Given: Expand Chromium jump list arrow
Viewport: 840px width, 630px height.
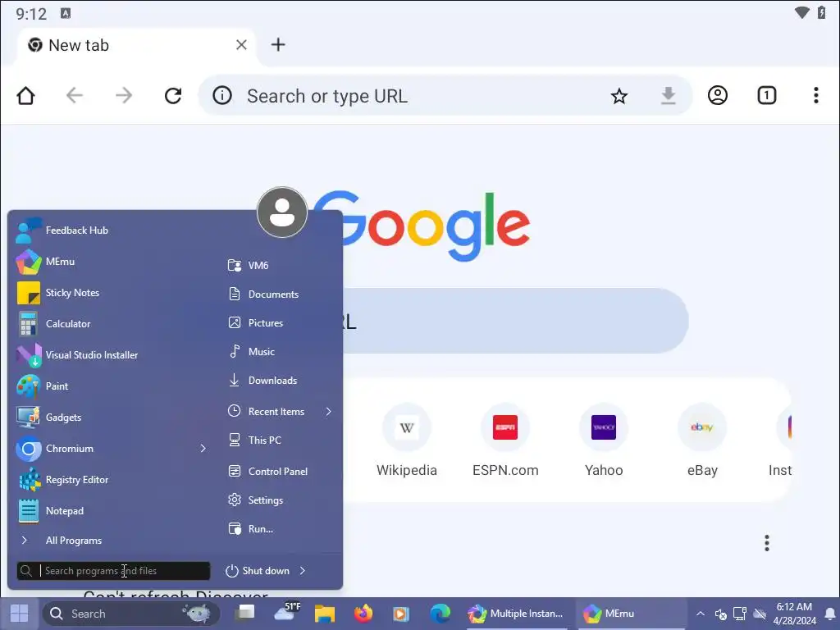Looking at the screenshot, I should [x=203, y=449].
